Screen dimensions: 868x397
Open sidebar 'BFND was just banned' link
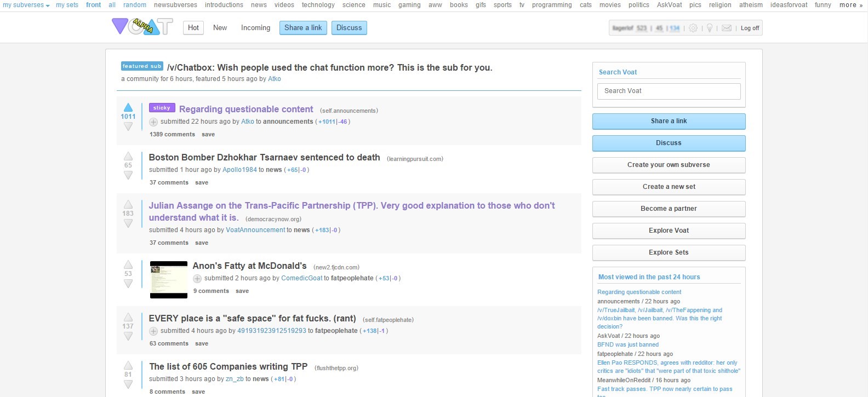point(628,344)
